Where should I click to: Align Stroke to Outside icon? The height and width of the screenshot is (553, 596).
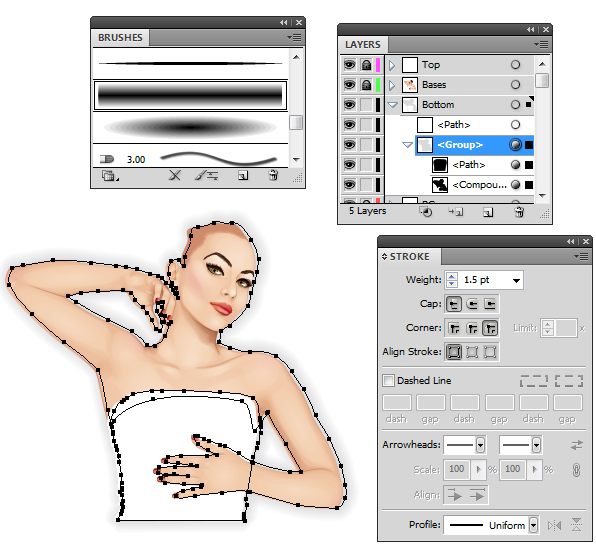tap(490, 352)
